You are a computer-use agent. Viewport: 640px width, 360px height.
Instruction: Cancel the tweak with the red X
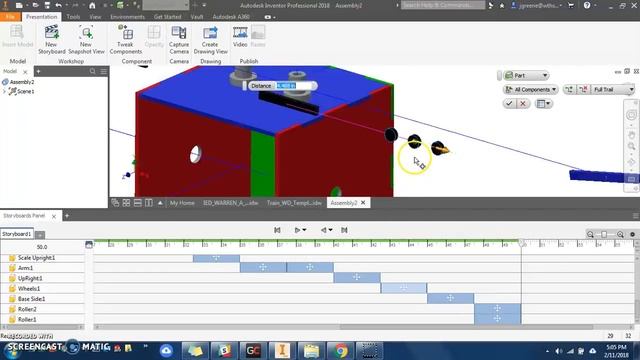(523, 104)
